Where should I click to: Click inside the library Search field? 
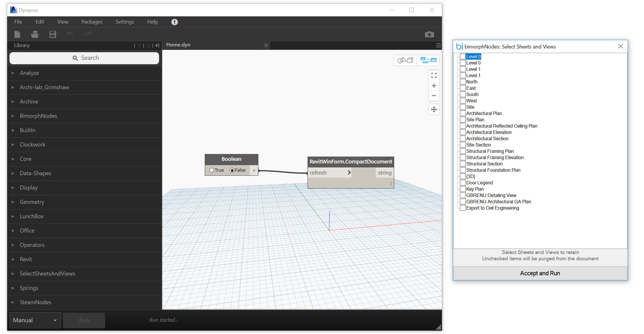point(84,58)
